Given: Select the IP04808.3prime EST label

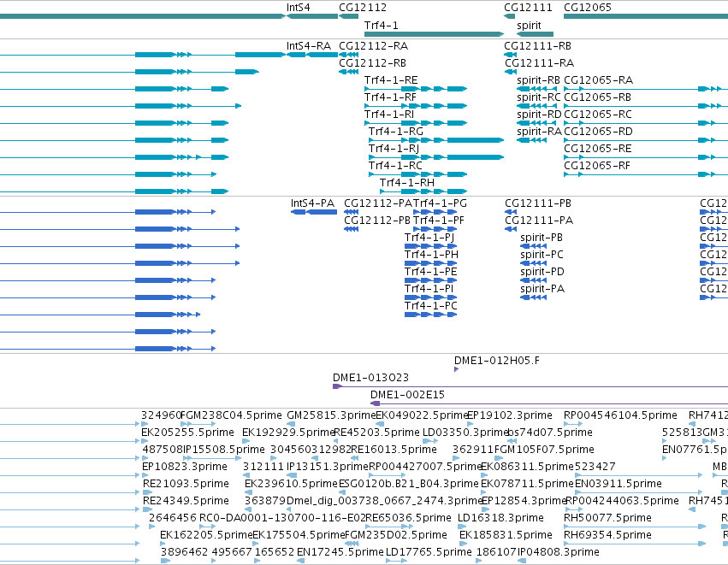Looking at the screenshot, I should (x=558, y=552).
